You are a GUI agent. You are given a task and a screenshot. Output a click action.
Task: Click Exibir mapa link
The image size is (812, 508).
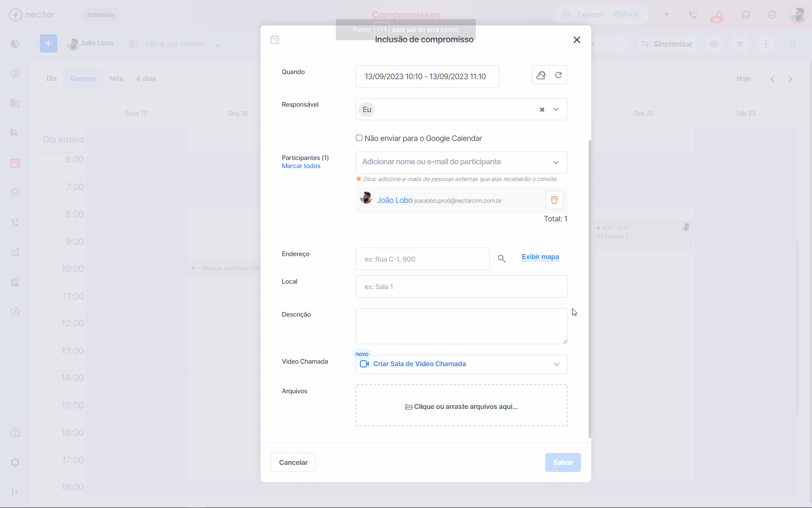coord(540,257)
